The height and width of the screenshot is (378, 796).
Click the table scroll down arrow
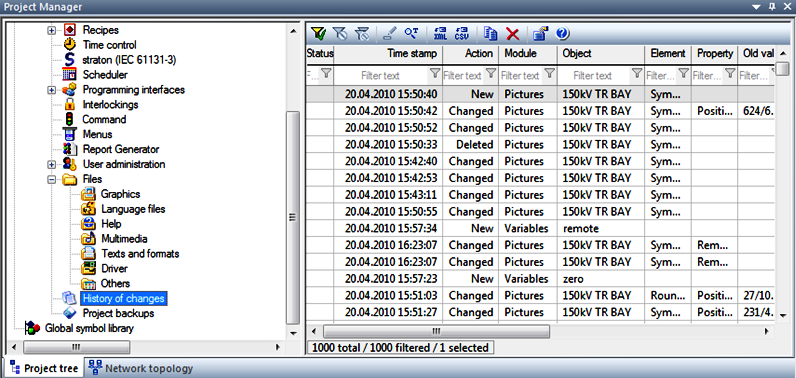tap(782, 315)
